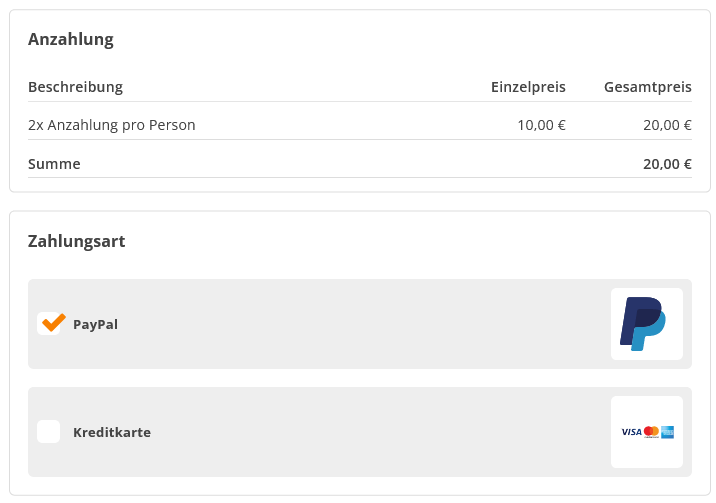Click the Mastercard circles logo

click(652, 432)
